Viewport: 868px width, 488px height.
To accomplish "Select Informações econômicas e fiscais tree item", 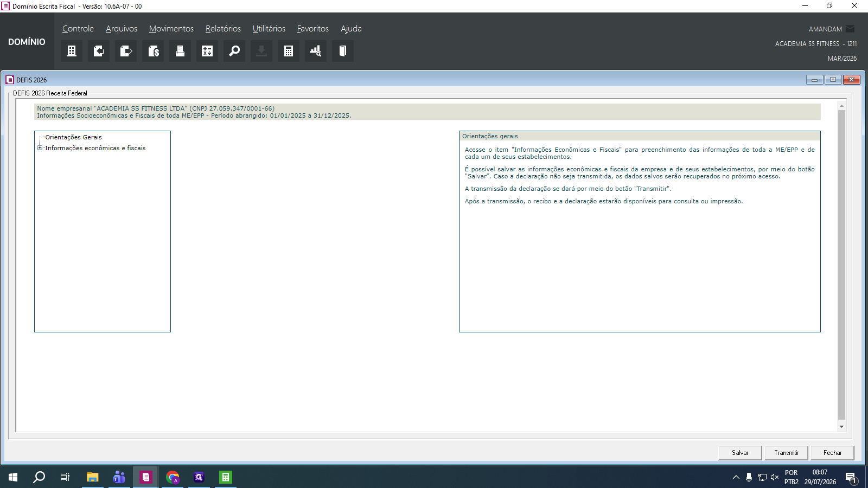I will [x=95, y=148].
